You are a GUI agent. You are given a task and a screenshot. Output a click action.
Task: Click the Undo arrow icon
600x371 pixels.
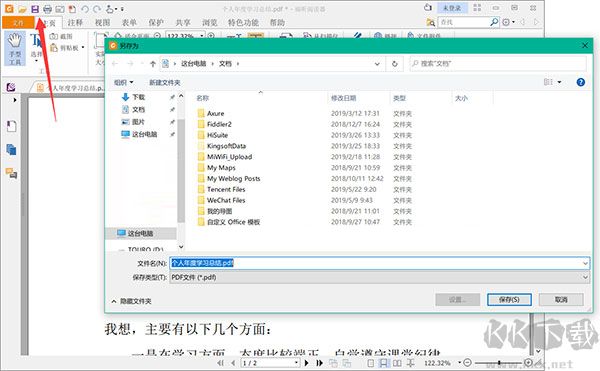tap(85, 9)
